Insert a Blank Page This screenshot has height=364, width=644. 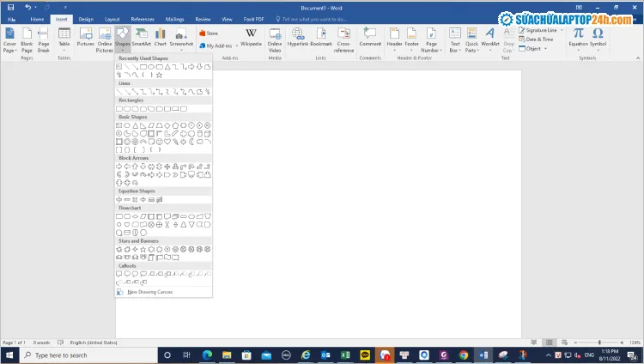(27, 39)
